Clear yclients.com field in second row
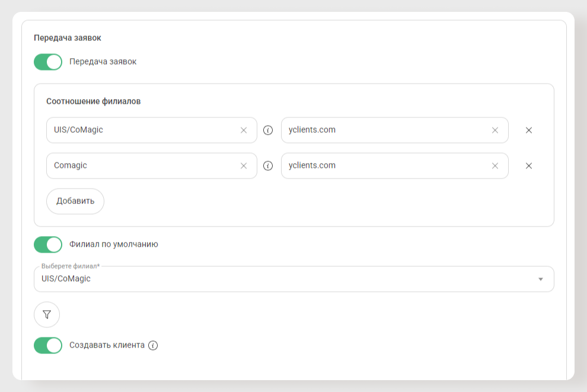 tap(495, 166)
